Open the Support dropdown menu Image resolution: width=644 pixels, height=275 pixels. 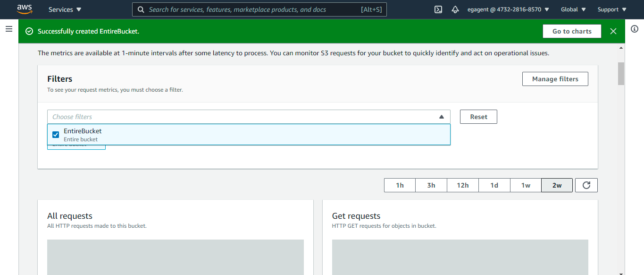[612, 9]
